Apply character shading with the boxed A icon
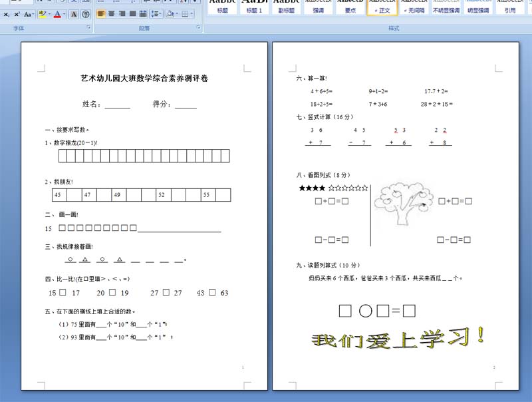The height and width of the screenshot is (402, 532). (x=74, y=14)
